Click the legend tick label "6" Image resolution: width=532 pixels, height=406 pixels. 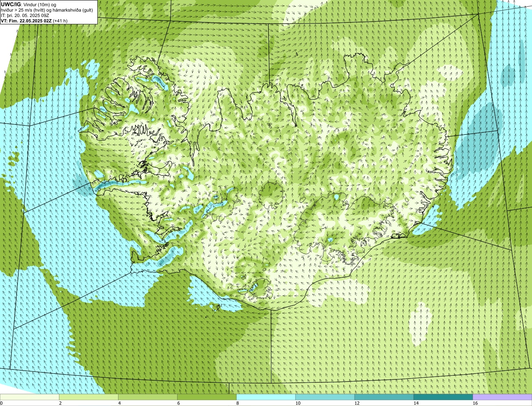click(x=178, y=403)
